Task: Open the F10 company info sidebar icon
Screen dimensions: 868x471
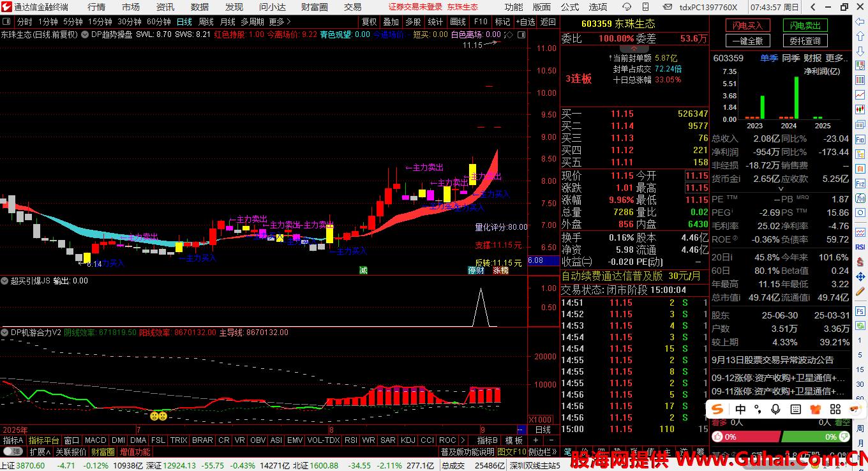Action: [859, 140]
